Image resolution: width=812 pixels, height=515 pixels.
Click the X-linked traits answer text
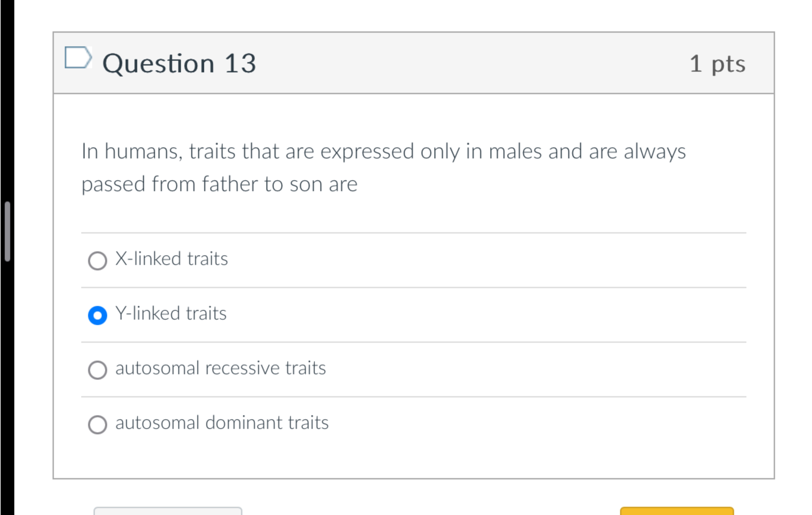172,259
